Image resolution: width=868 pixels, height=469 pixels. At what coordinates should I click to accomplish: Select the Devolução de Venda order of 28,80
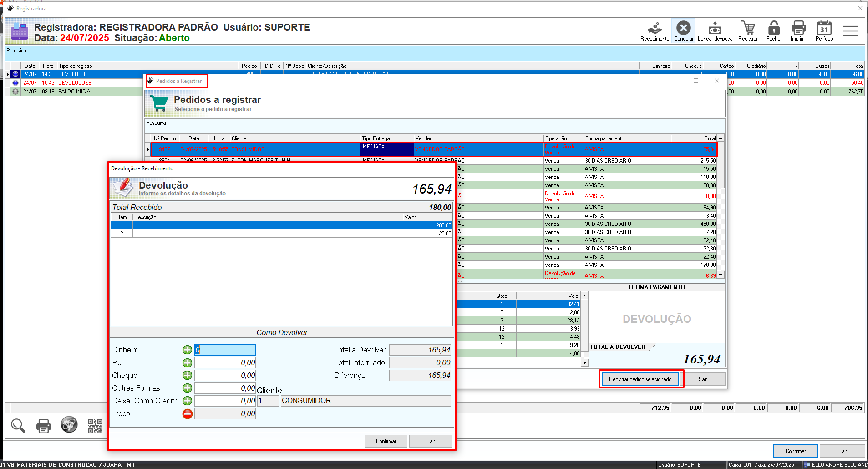[587, 196]
